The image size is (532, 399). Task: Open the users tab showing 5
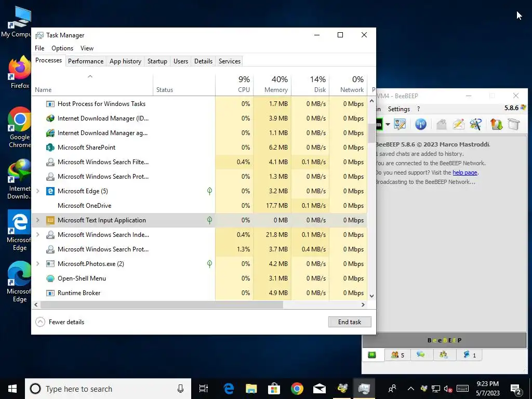pos(397,355)
